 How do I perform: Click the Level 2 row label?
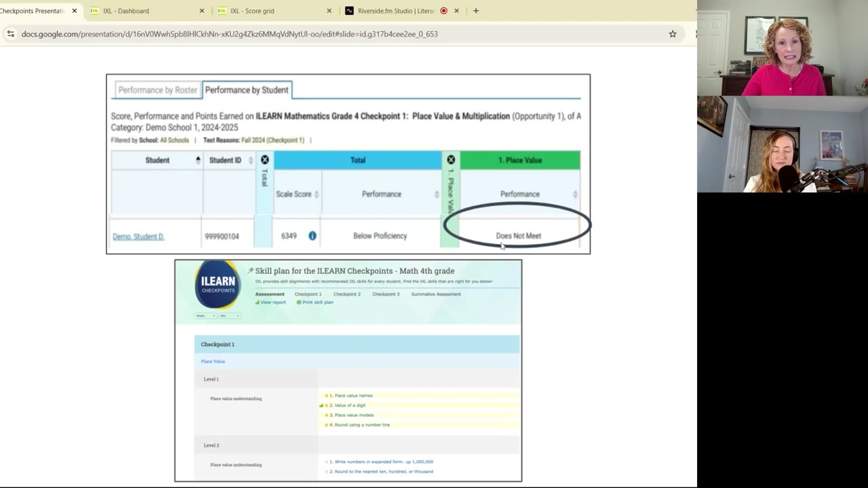pyautogui.click(x=211, y=445)
